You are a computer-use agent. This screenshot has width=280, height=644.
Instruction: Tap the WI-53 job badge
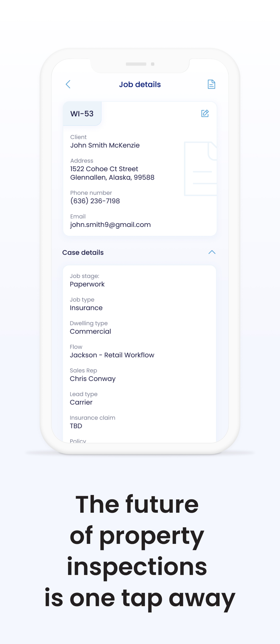click(x=82, y=114)
